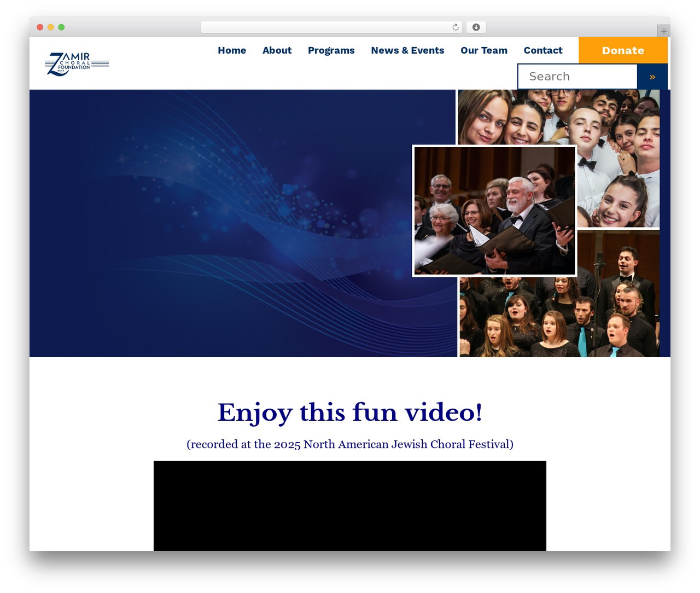Open the Our Team page
The height and width of the screenshot is (593, 700).
[x=484, y=50]
